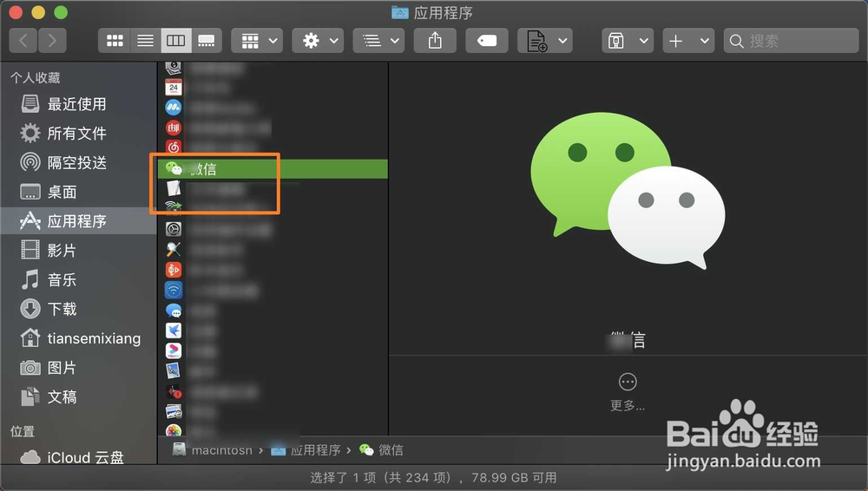This screenshot has width=868, height=491.
Task: Open the list sort options dropdown
Action: (378, 41)
